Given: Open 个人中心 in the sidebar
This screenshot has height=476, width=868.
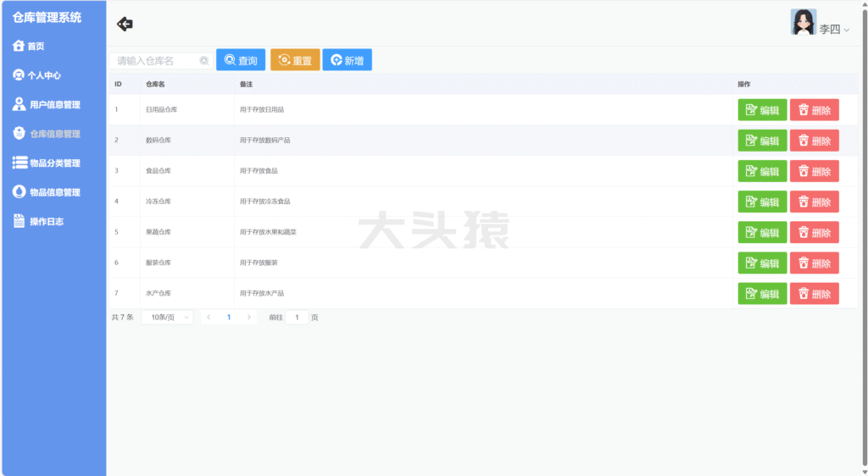Looking at the screenshot, I should [x=36, y=75].
